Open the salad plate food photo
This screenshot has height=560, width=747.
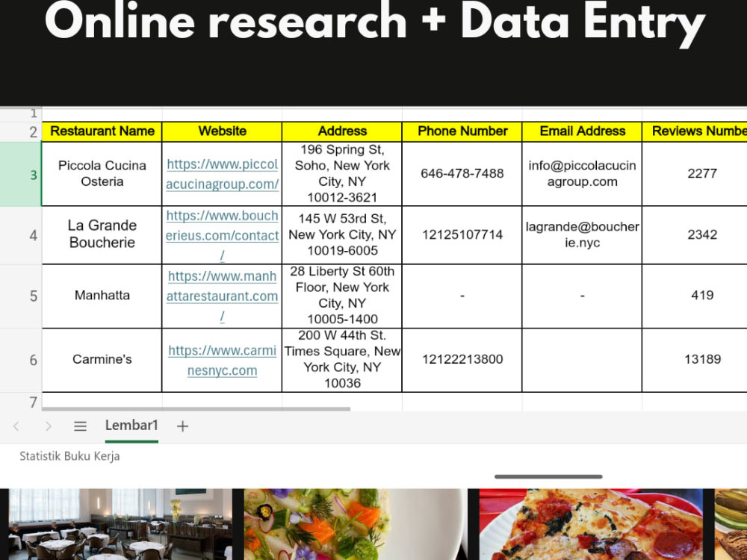356,524
